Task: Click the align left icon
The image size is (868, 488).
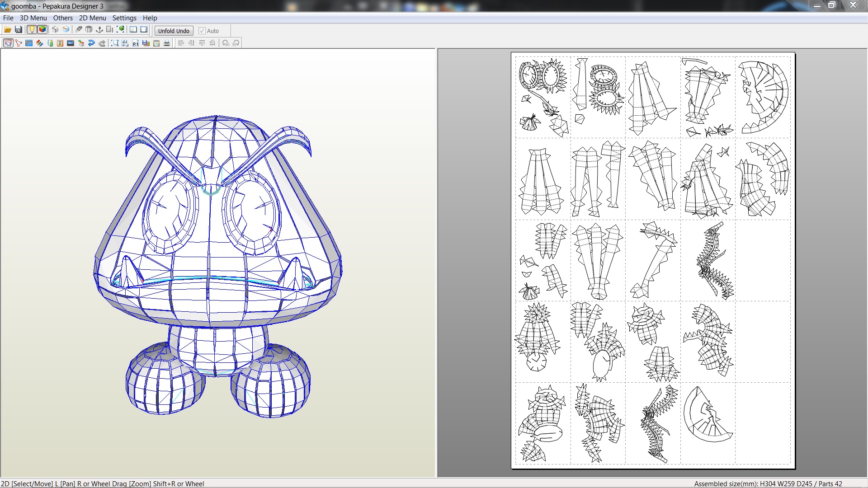Action: (x=181, y=43)
